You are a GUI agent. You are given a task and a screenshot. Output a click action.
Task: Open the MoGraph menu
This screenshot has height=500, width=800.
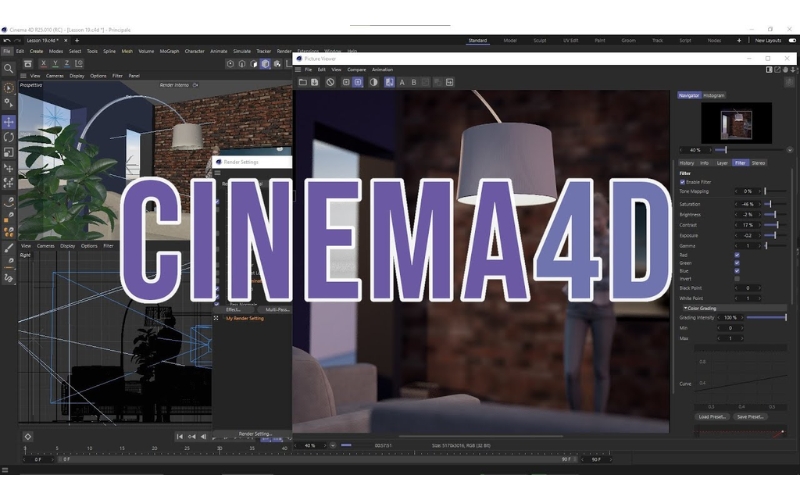169,51
